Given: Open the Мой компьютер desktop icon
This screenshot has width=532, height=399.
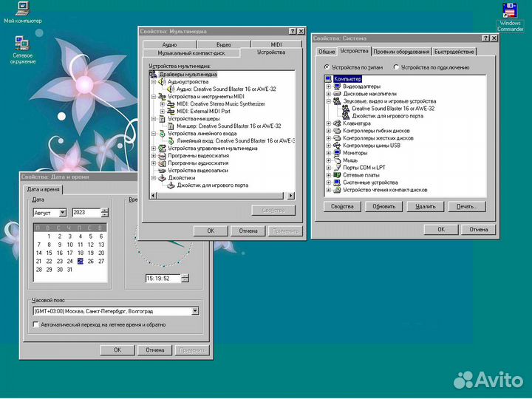Looking at the screenshot, I should pyautogui.click(x=22, y=9).
